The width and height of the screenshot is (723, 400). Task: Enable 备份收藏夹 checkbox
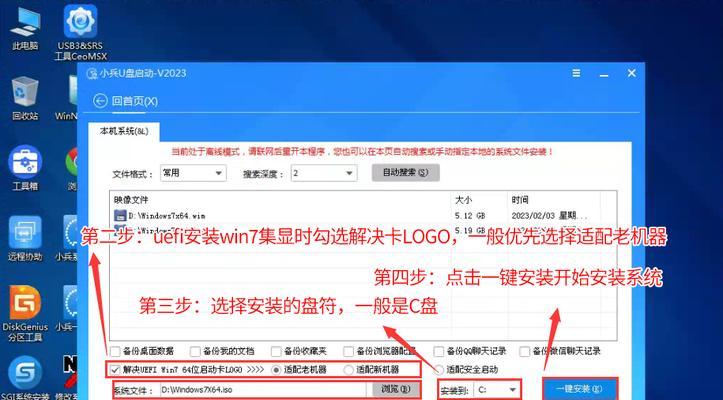276,352
